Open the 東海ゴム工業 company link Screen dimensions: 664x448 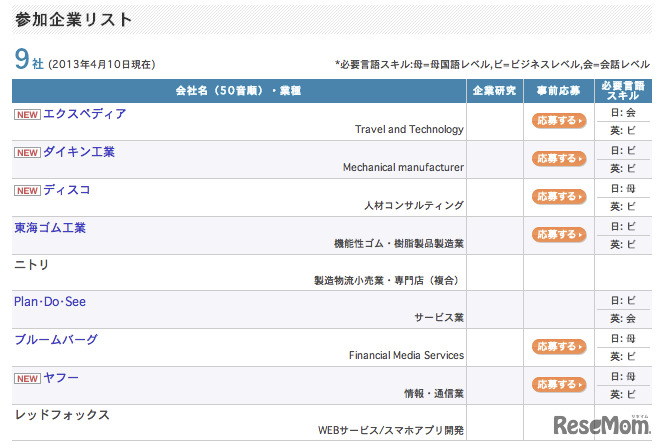(50, 228)
